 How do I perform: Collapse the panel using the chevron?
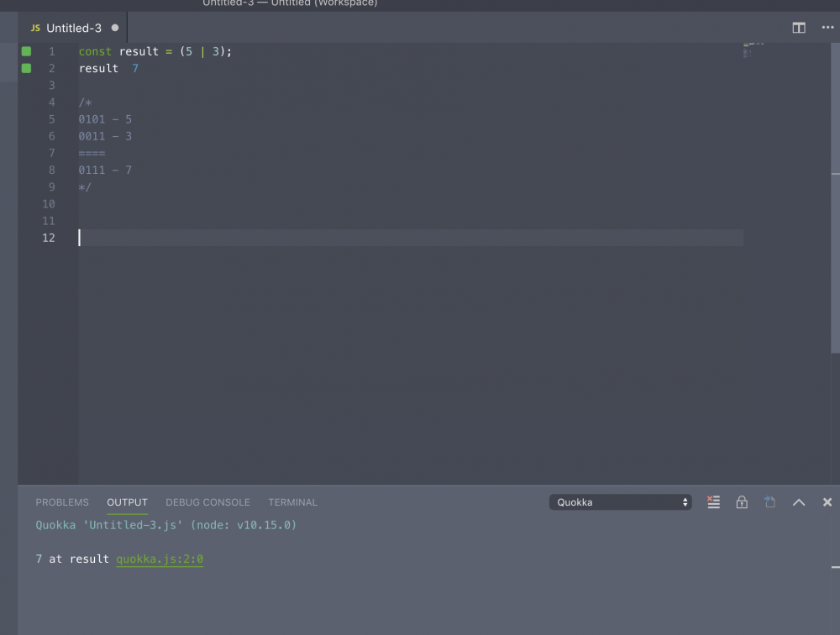[x=799, y=501]
